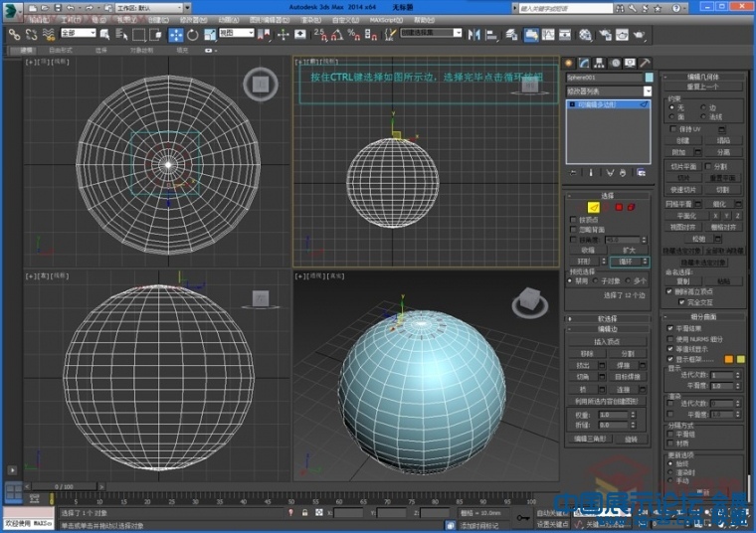The height and width of the screenshot is (533, 756).
Task: Open the 全部 selection filter dropdown
Action: click(79, 32)
